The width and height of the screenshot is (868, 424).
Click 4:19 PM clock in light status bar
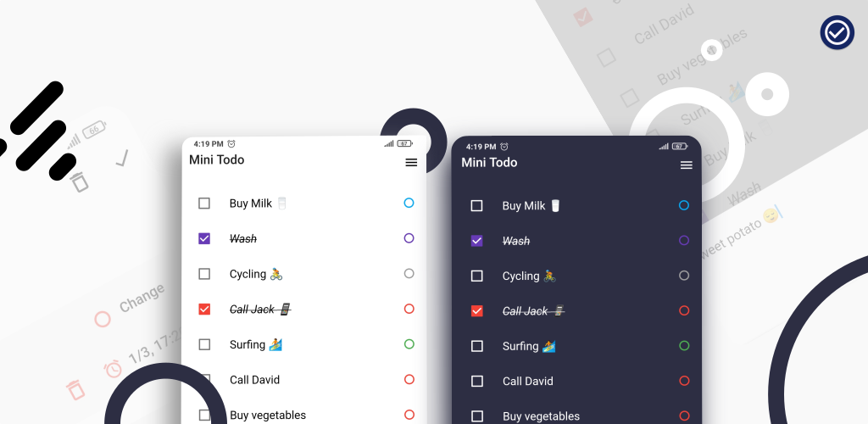coord(209,144)
